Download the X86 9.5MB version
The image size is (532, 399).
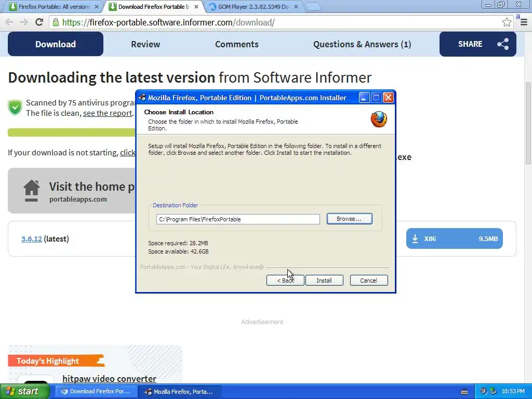pyautogui.click(x=454, y=238)
